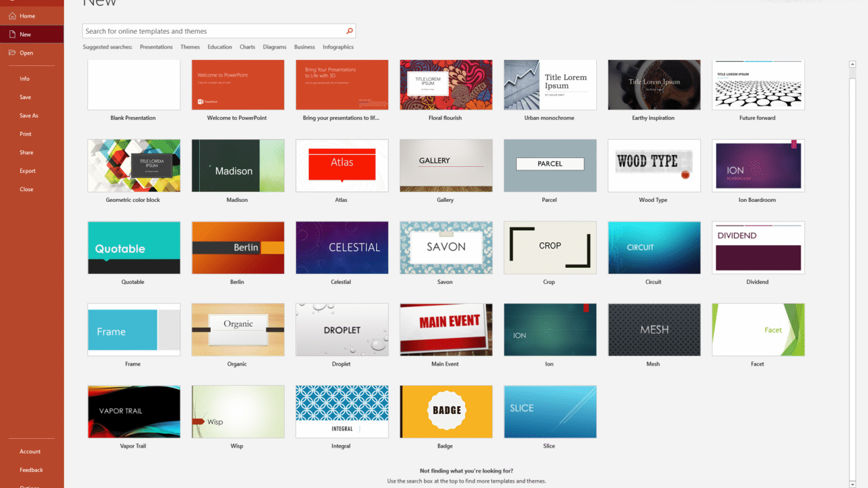Choose the Vapor Trail theme

134,412
